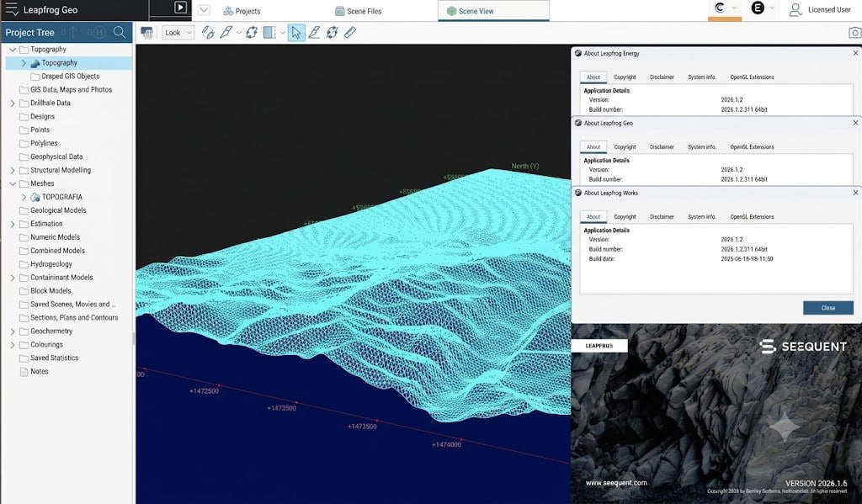Screen dimensions: 862x504
Task: Expand the Drillhole Data folder
Action: (13, 103)
